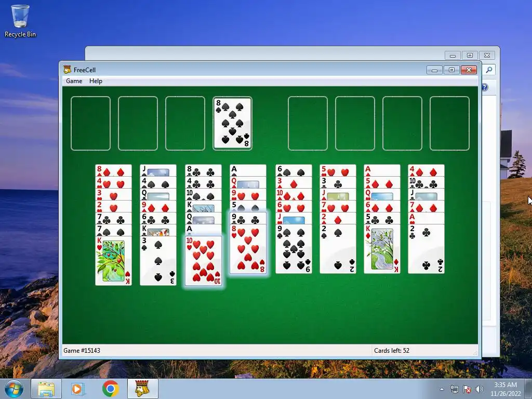Viewport: 532px width, 399px height.
Task: Click the 6 of hearts card
Action: (x=294, y=206)
